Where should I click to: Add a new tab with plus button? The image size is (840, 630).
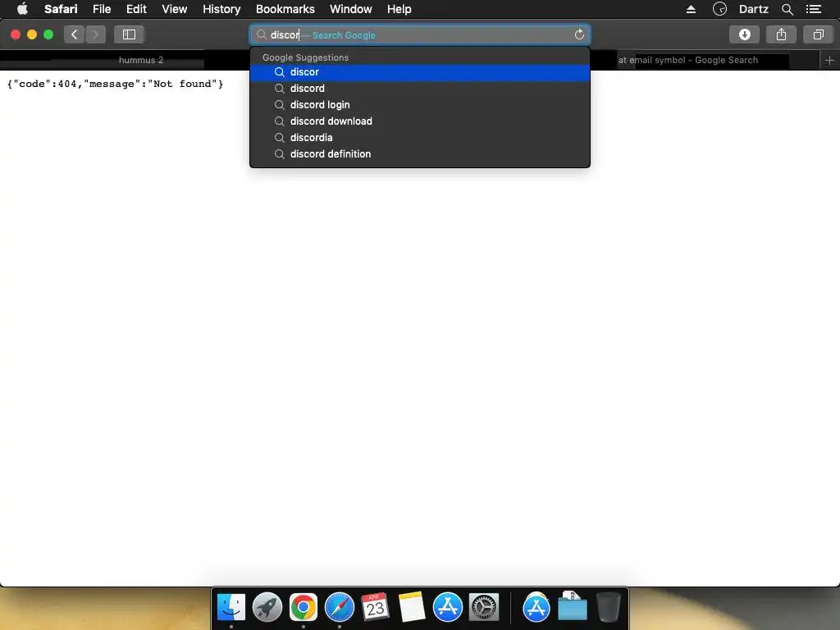[x=829, y=60]
